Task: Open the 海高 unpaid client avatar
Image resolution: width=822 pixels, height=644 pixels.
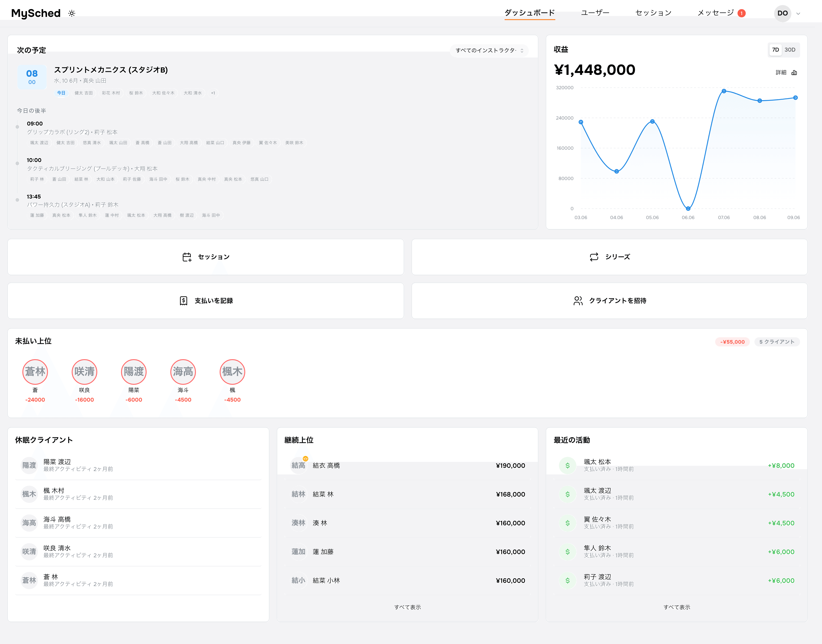Action: (183, 372)
